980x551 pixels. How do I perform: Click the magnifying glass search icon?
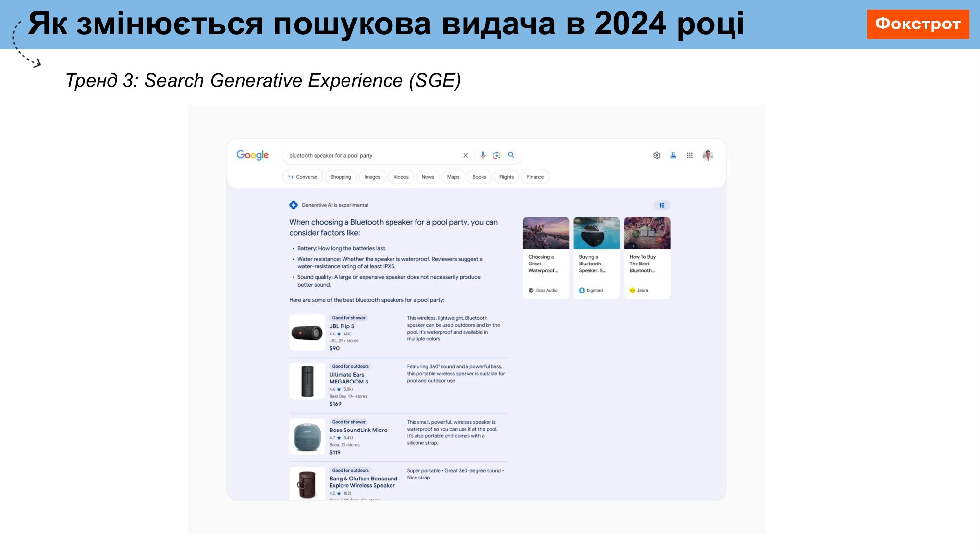(x=511, y=155)
